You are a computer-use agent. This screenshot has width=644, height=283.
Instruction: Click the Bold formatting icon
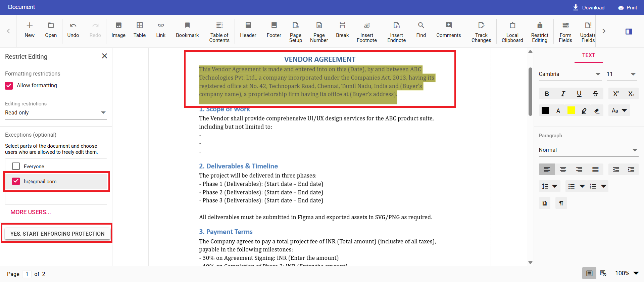tap(547, 94)
